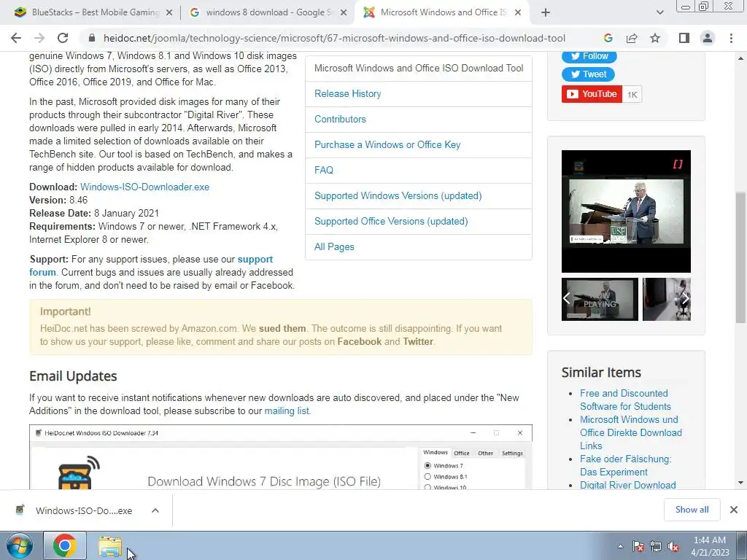Close the windows 8 download tab

pyautogui.click(x=344, y=12)
